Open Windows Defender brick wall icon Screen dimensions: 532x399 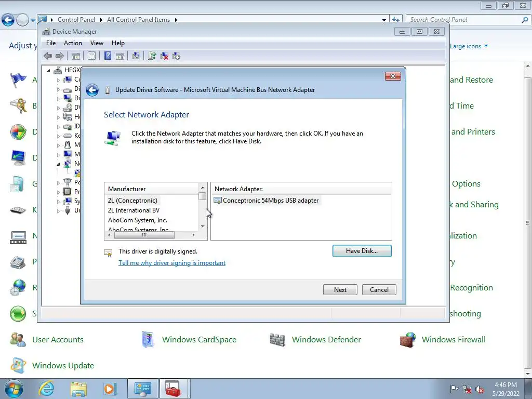point(277,340)
